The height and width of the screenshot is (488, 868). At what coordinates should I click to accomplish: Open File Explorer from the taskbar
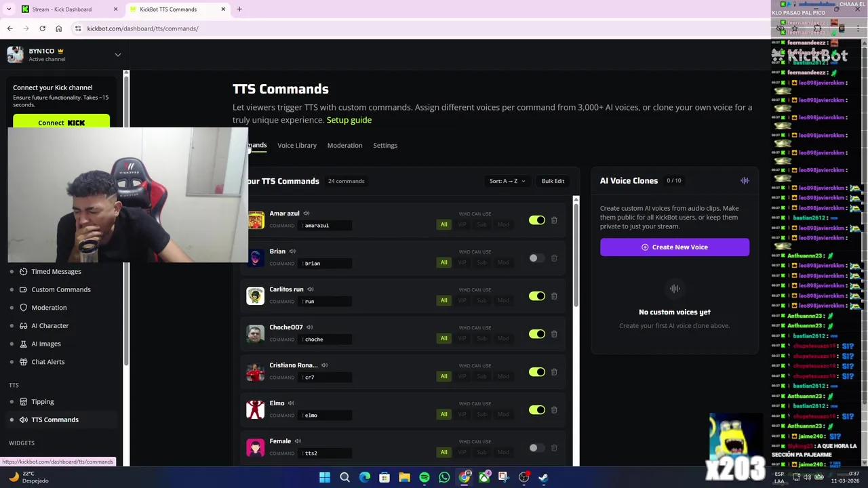coord(404,477)
